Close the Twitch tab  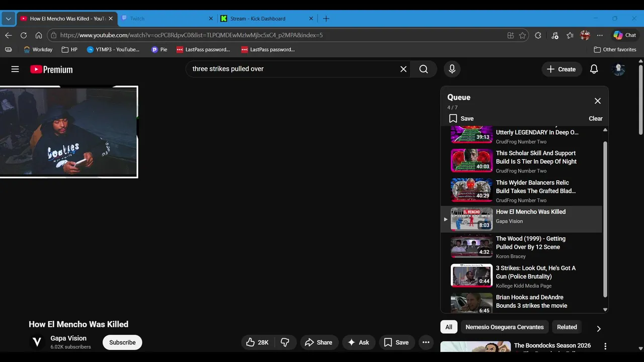tap(211, 19)
